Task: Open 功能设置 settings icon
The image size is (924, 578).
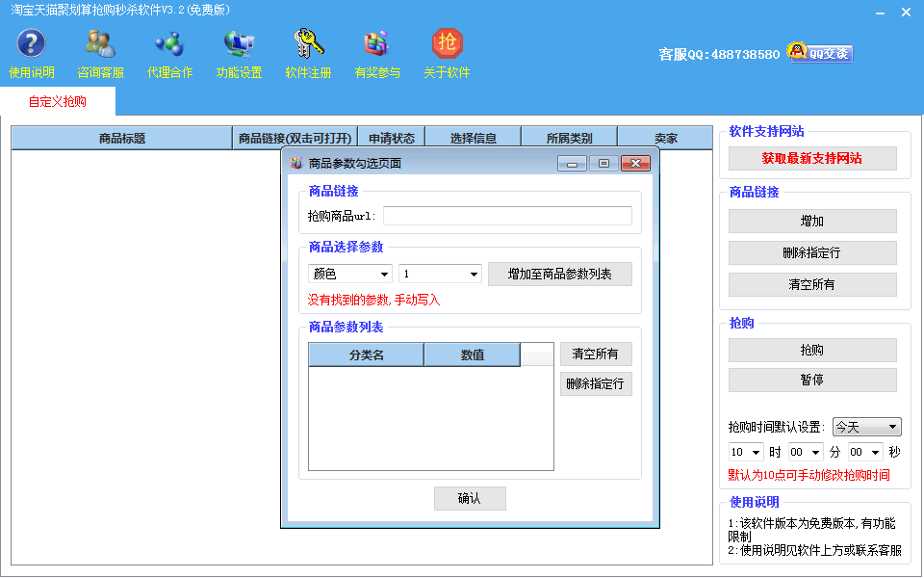Action: tap(239, 44)
